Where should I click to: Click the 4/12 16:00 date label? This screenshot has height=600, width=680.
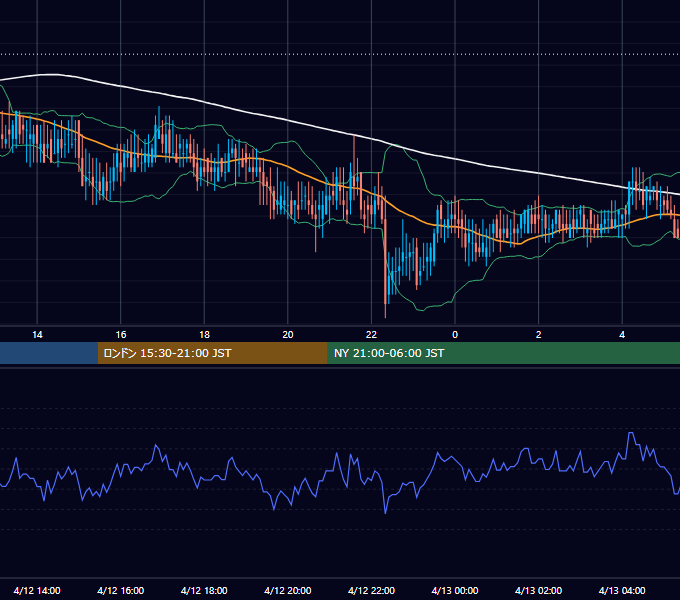pos(121,590)
